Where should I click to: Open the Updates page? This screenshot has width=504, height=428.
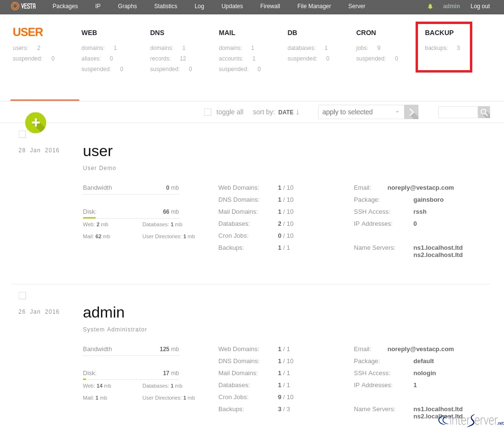232,6
